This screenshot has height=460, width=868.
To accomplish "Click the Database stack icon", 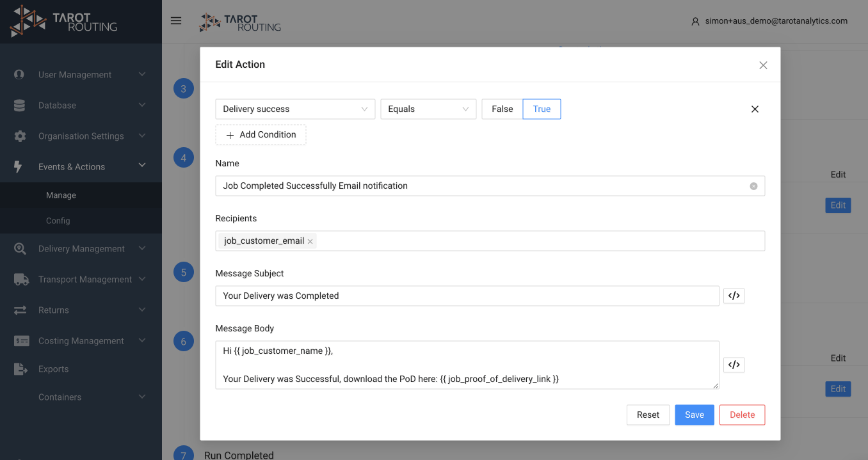I will click(19, 105).
